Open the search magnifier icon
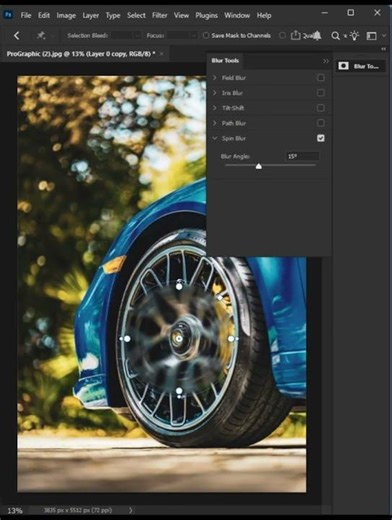 335,36
